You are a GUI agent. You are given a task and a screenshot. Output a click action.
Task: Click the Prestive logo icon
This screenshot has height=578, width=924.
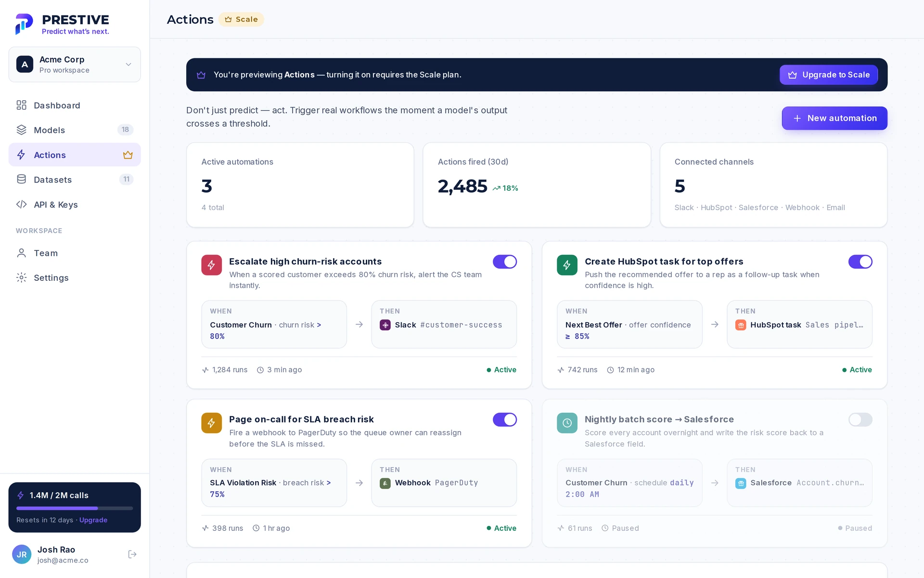24,24
